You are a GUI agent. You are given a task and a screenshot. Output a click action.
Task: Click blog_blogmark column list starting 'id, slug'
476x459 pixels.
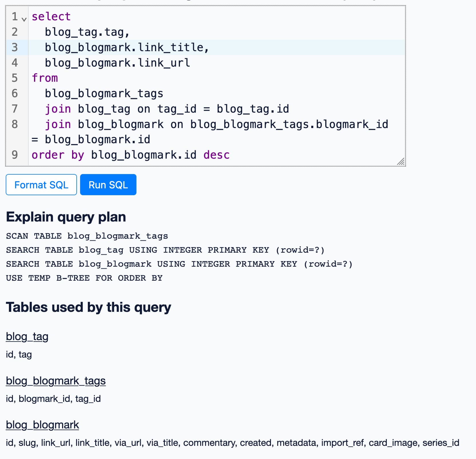[232, 443]
